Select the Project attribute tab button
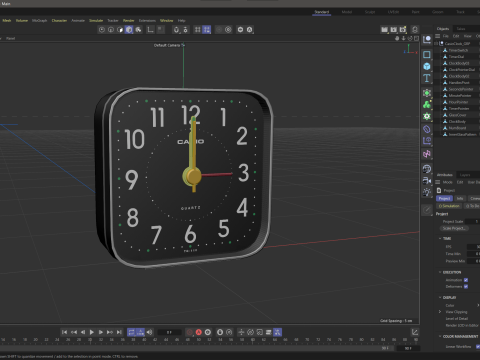The width and height of the screenshot is (480, 360). click(444, 198)
